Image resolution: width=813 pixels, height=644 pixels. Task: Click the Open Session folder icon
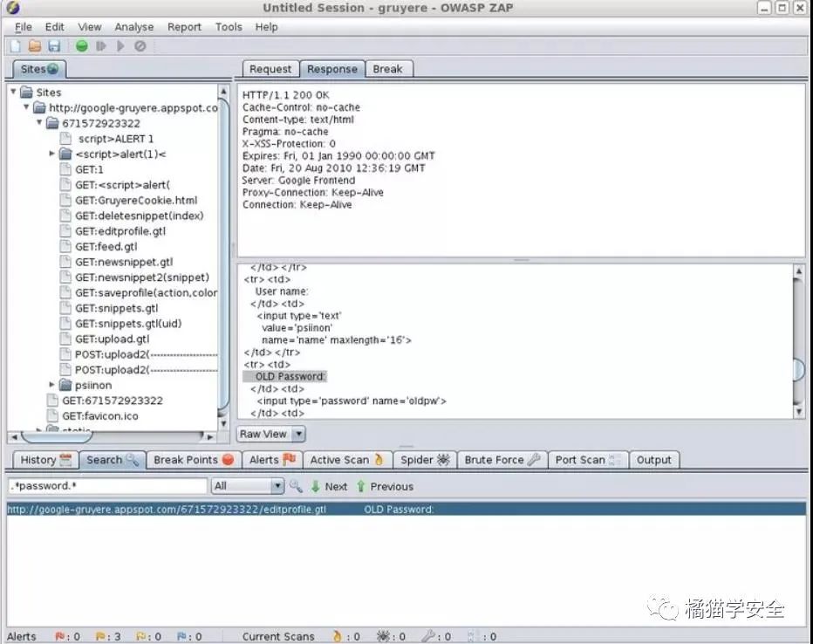pos(35,46)
